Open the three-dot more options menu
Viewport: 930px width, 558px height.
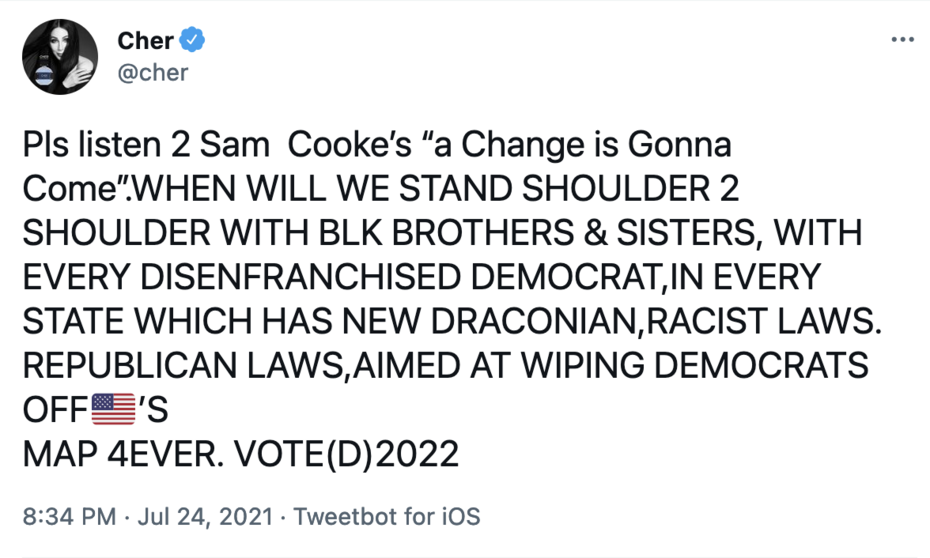click(901, 40)
